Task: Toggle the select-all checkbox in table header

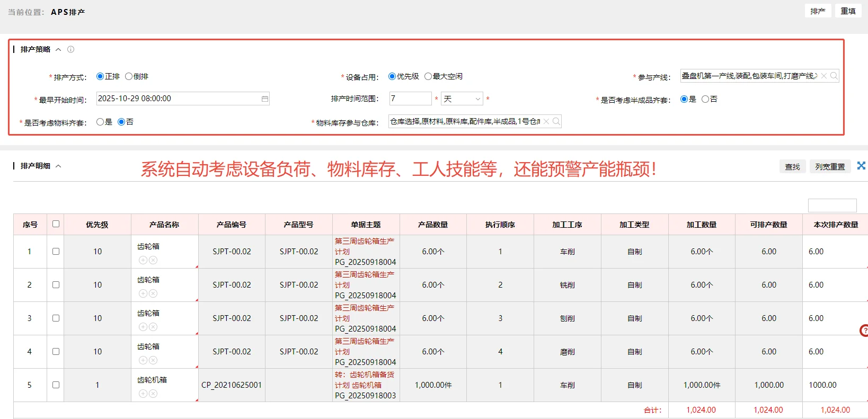Action: 56,224
